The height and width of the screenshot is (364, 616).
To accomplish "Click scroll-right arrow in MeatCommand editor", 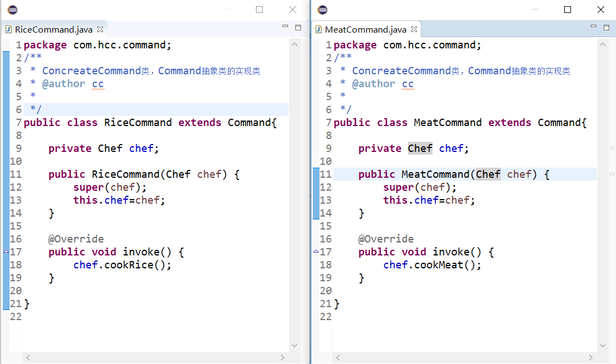I will (591, 358).
